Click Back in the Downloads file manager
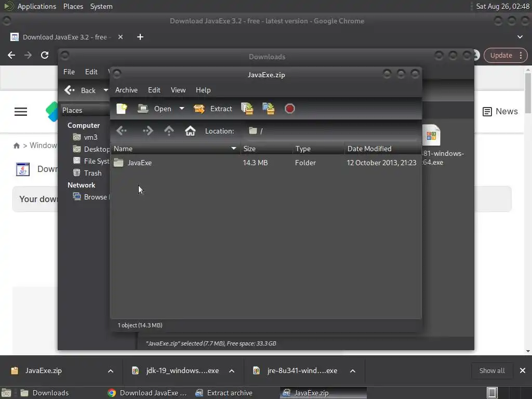The width and height of the screenshot is (532, 399). click(80, 90)
